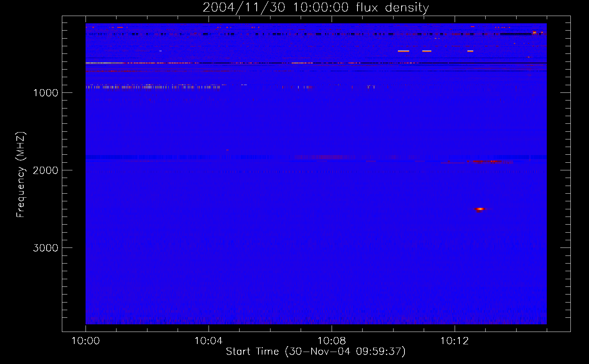Click the bright red burst near 2500 MHz
This screenshot has height=364, width=589.
pyautogui.click(x=480, y=209)
